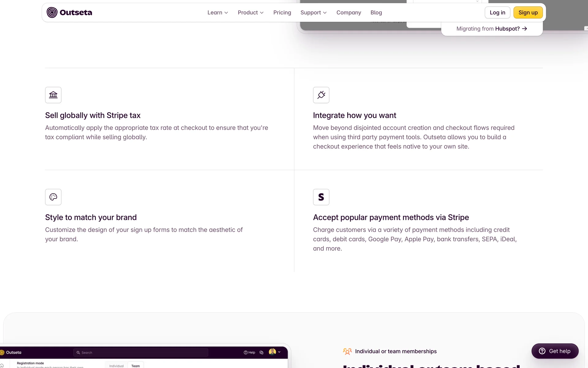The height and width of the screenshot is (368, 588).
Task: Open the Company page
Action: 349,13
